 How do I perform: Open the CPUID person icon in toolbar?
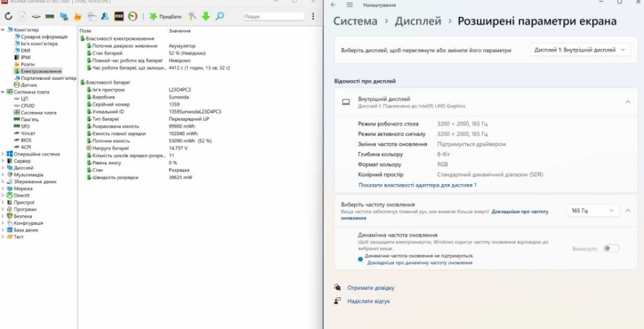tap(105, 17)
